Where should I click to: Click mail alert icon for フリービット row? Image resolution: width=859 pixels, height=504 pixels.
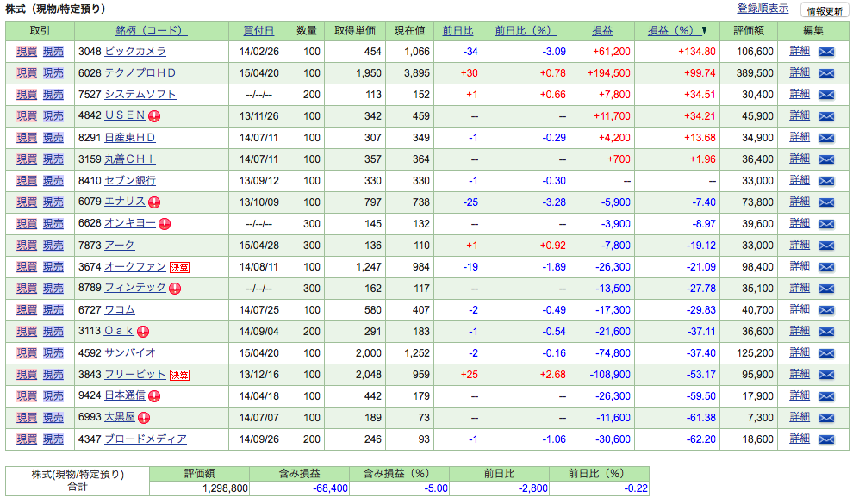[x=826, y=375]
